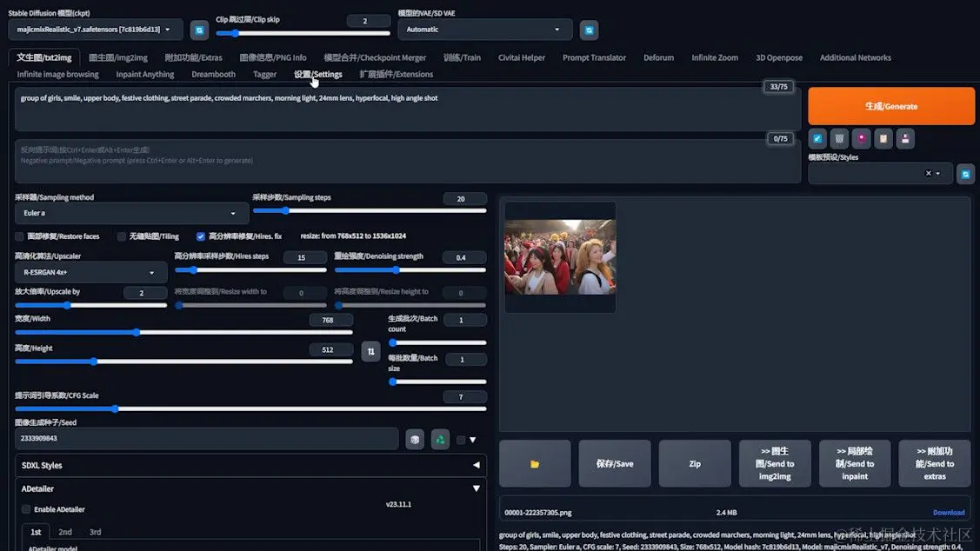The height and width of the screenshot is (551, 980).
Task: Click the read-parameters arrow icon under Generate
Action: pos(817,139)
